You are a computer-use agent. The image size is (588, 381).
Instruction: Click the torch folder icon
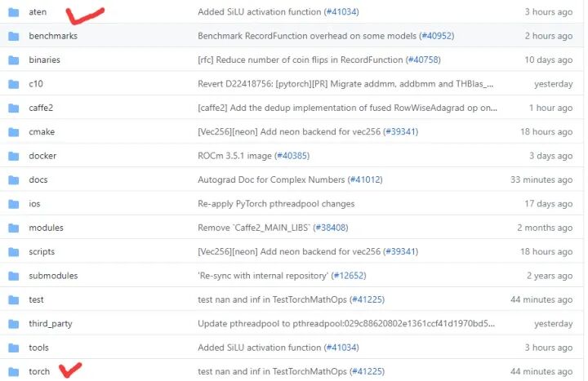point(14,372)
